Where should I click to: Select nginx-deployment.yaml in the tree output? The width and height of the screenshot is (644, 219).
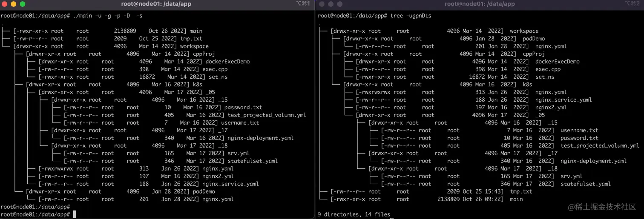pos(593,161)
